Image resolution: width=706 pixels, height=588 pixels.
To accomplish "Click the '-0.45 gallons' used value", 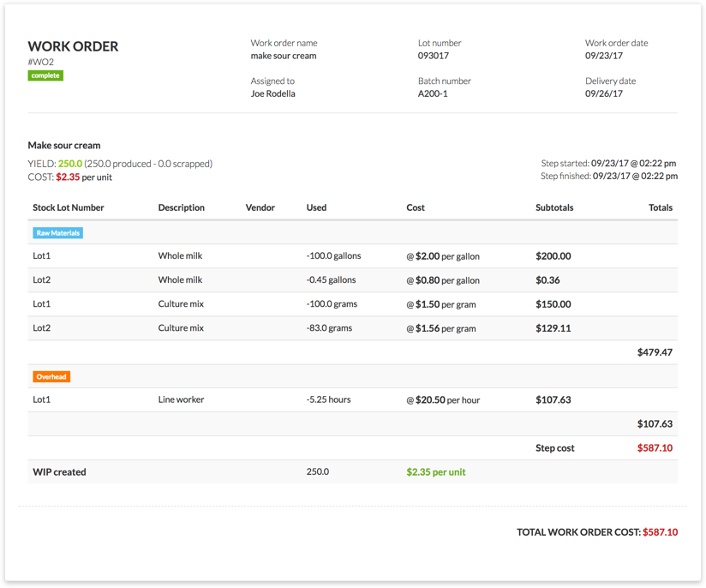I will coord(331,279).
